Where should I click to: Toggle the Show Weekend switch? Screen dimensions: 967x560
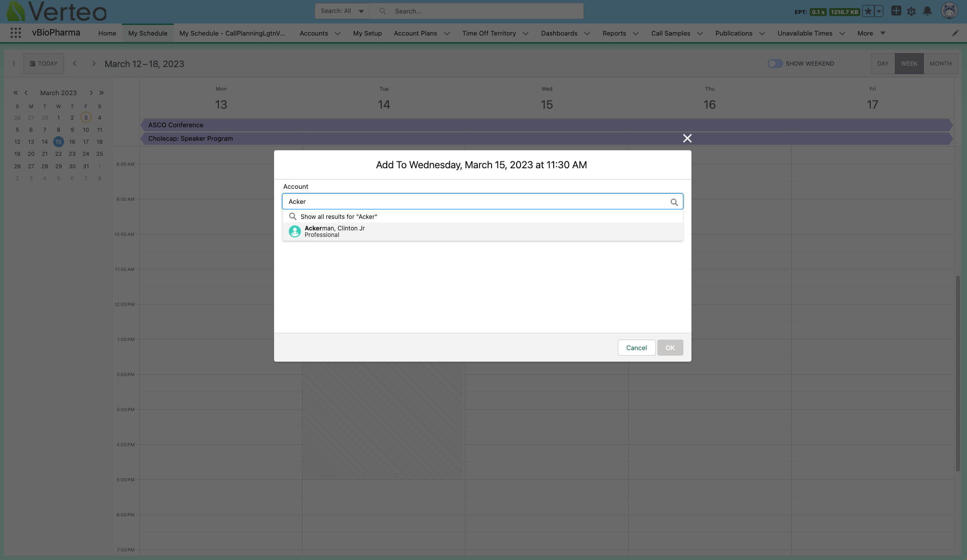point(775,64)
